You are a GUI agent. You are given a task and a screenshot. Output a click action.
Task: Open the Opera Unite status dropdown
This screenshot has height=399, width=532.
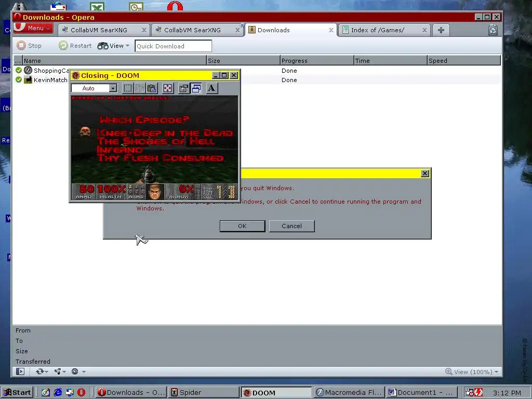(x=60, y=371)
